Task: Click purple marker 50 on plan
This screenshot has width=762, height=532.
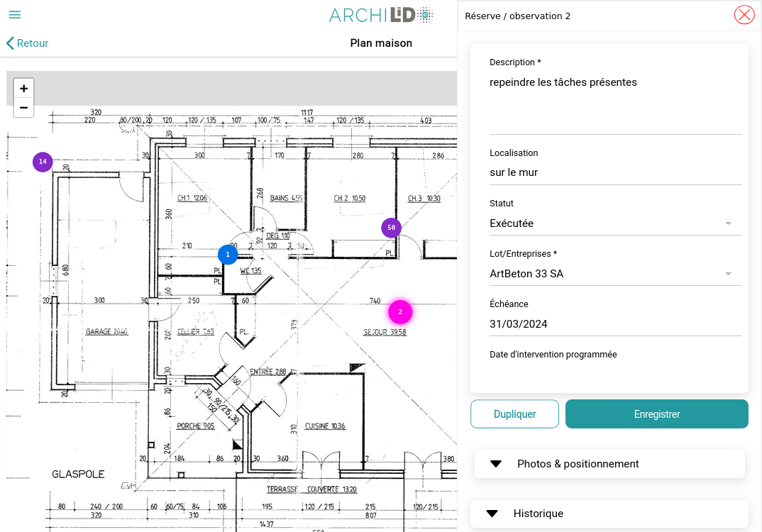Action: click(x=391, y=228)
